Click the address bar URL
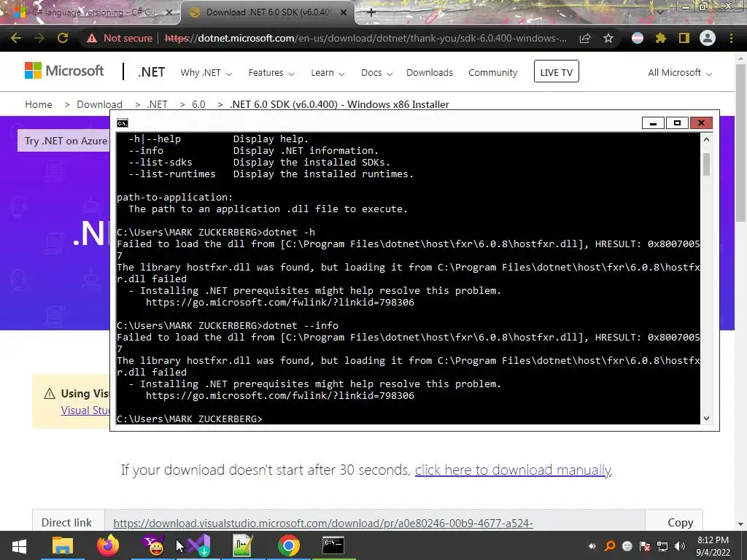The height and width of the screenshot is (560, 747). coord(365,38)
